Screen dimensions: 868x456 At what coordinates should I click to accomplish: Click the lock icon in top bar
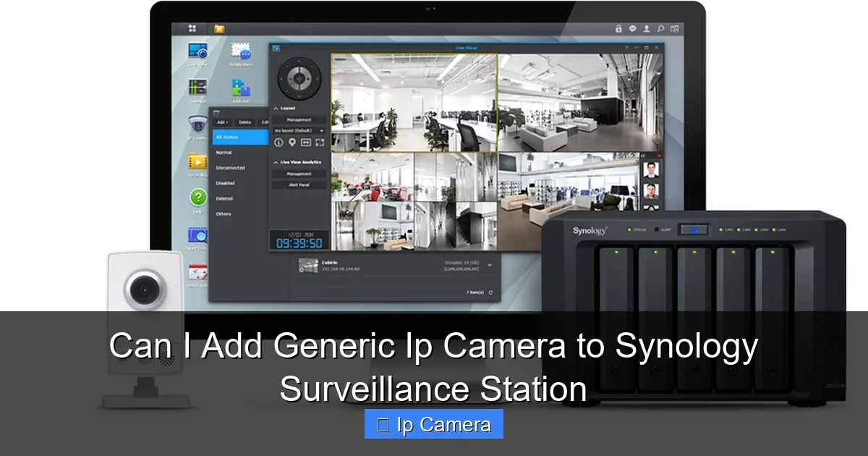point(618,29)
